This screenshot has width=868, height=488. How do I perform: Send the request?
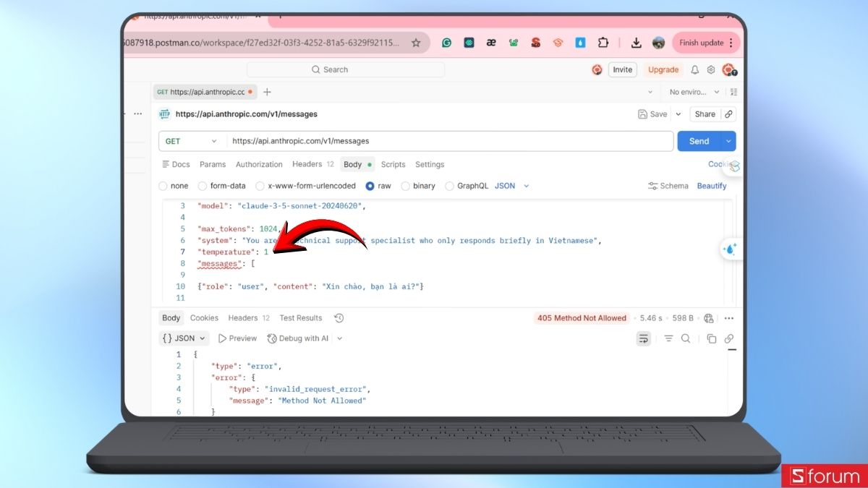pos(699,141)
